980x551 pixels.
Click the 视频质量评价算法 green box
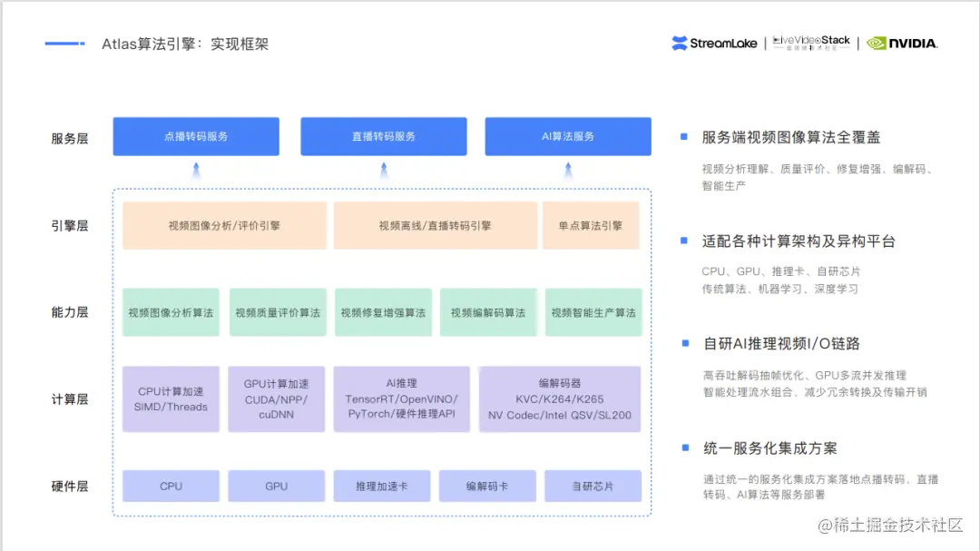tap(278, 311)
